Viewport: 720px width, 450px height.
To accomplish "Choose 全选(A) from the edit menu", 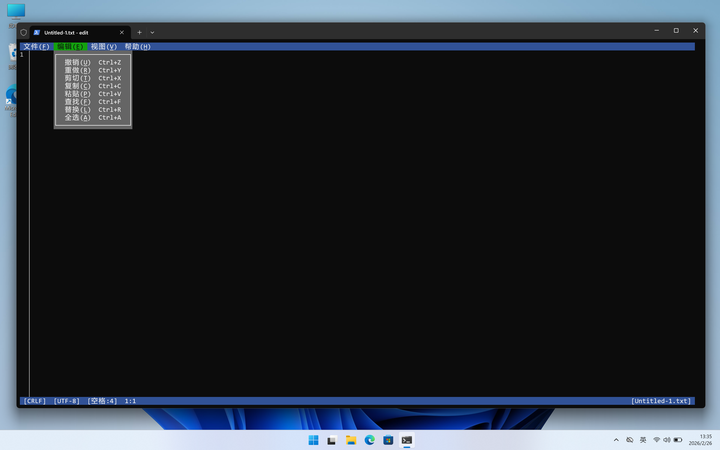I will [x=93, y=117].
